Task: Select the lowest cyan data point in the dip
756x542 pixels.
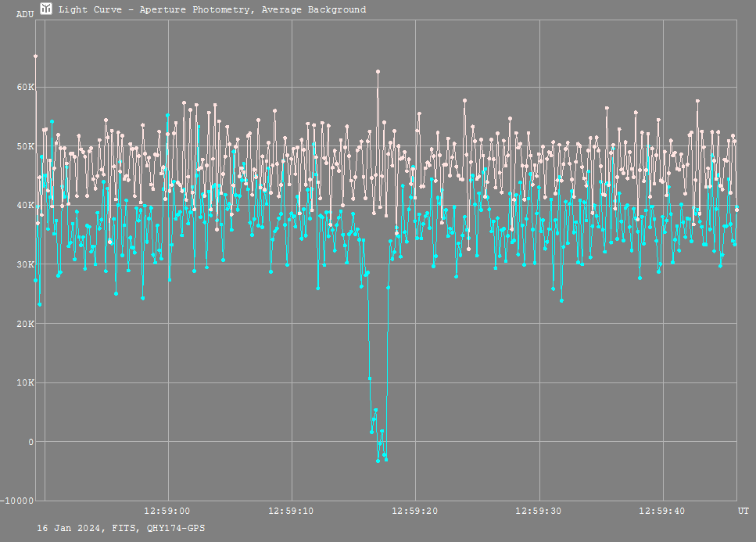Action: point(378,461)
